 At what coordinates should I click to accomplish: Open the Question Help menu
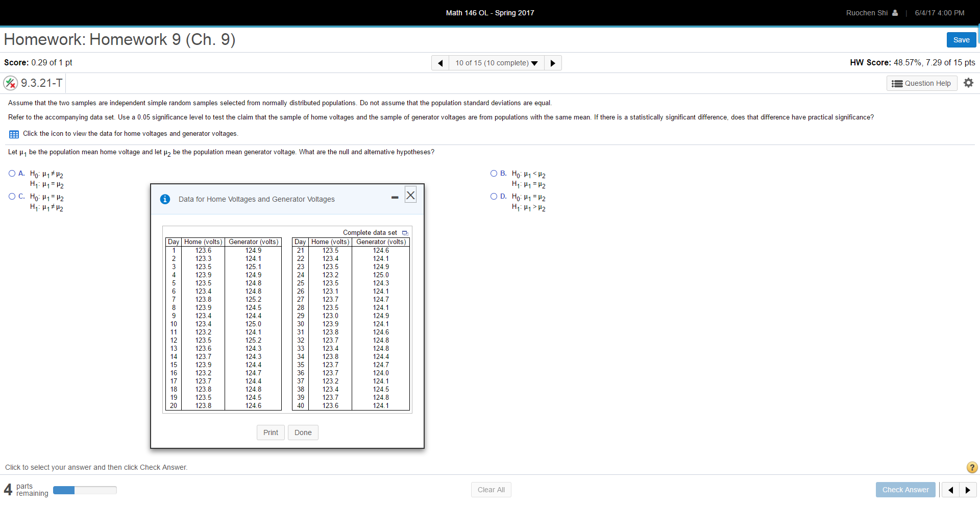(x=922, y=83)
